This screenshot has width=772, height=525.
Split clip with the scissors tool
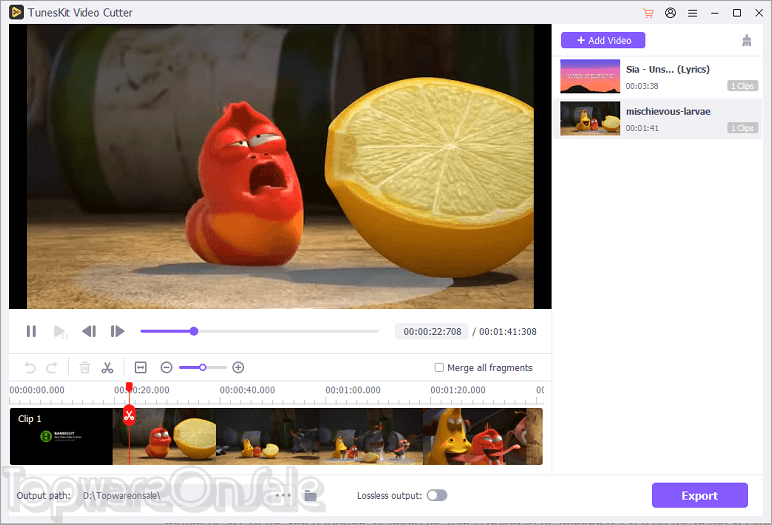(x=107, y=367)
